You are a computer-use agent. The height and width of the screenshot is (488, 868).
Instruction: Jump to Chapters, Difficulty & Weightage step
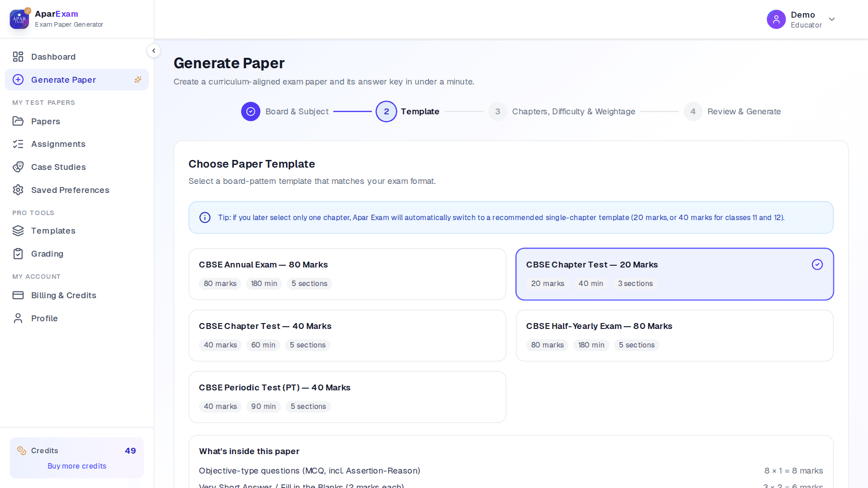tap(562, 112)
